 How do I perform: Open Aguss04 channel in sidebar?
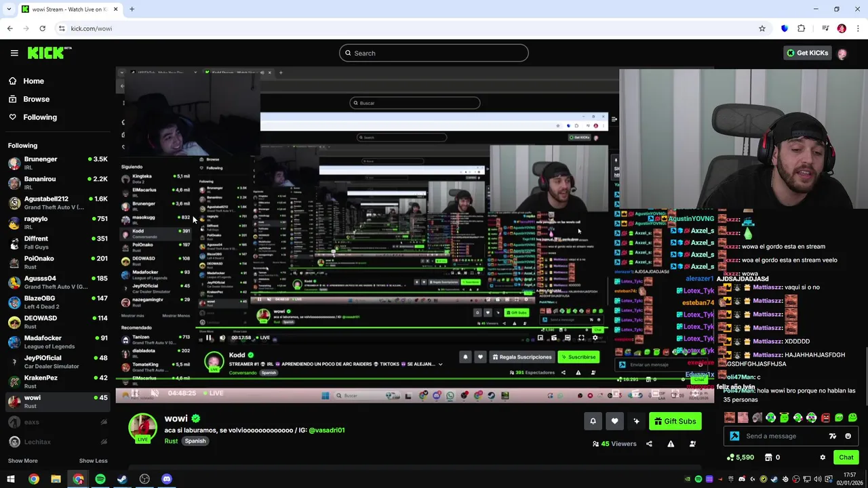tap(58, 282)
